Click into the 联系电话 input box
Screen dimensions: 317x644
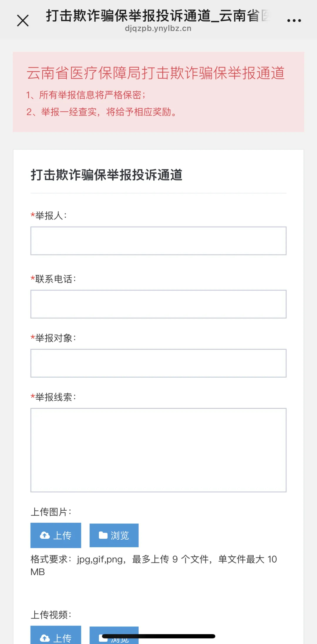click(x=158, y=304)
